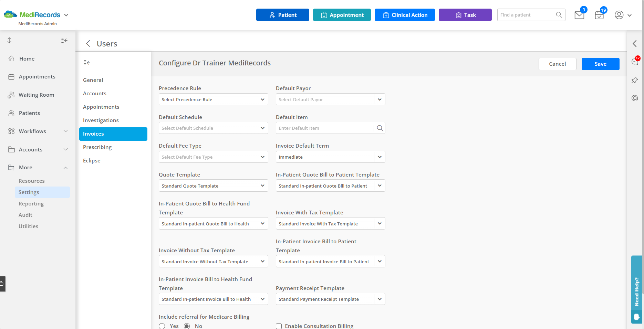
Task: Switch to the Prescribing tab
Action: point(97,147)
